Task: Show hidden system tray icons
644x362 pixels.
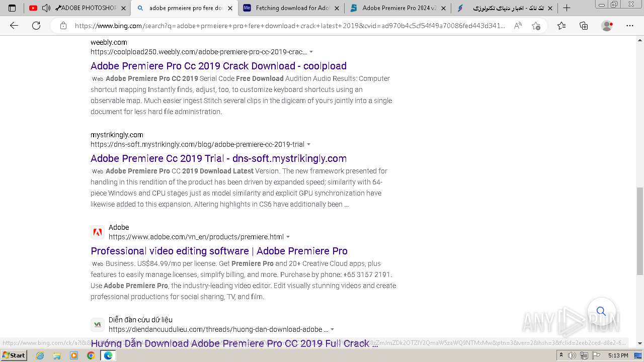Action: [x=561, y=355]
